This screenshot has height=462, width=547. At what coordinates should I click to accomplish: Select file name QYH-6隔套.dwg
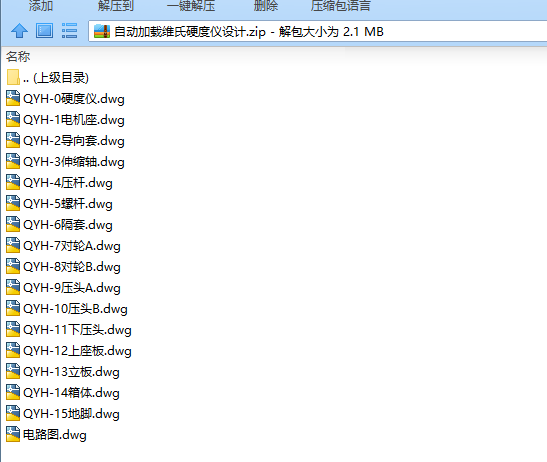(x=68, y=225)
